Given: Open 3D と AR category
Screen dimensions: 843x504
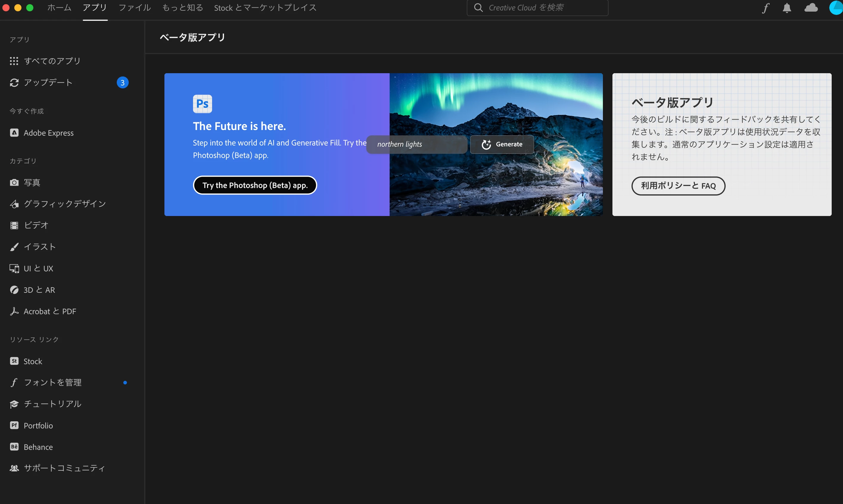Looking at the screenshot, I should (39, 290).
